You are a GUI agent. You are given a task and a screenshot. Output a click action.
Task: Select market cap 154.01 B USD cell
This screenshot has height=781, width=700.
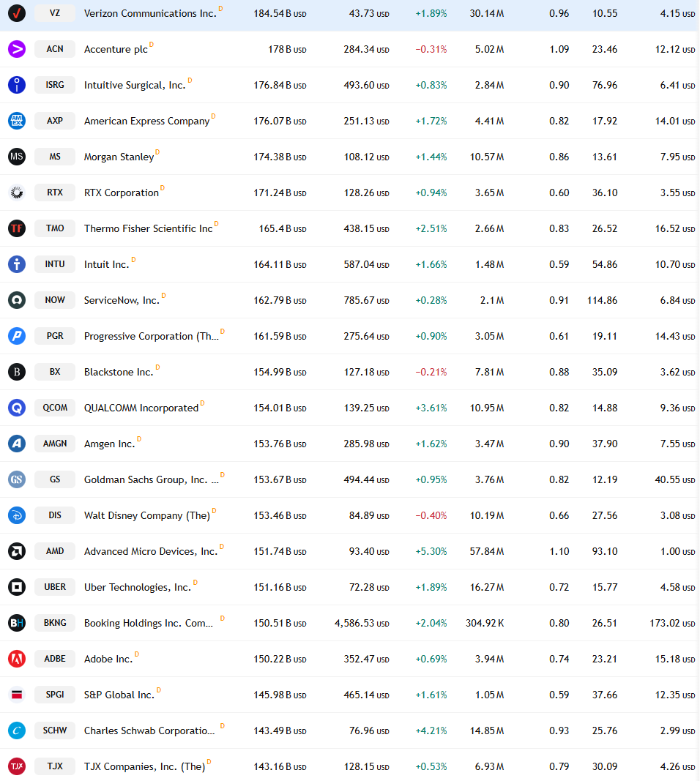click(x=280, y=408)
